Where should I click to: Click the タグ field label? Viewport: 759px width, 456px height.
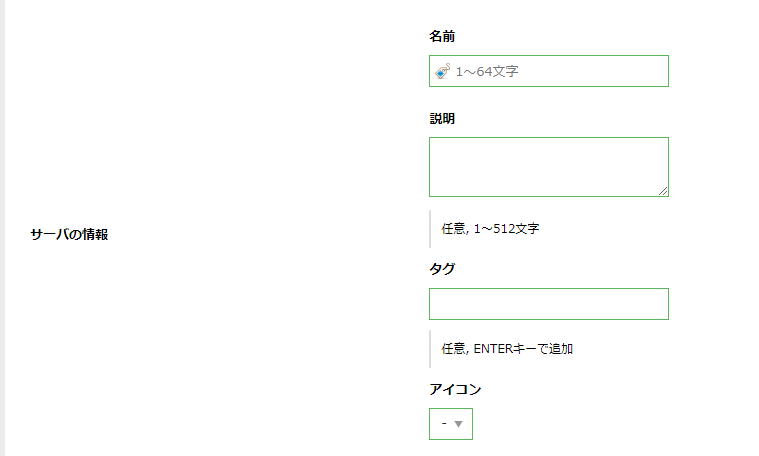pyautogui.click(x=442, y=269)
